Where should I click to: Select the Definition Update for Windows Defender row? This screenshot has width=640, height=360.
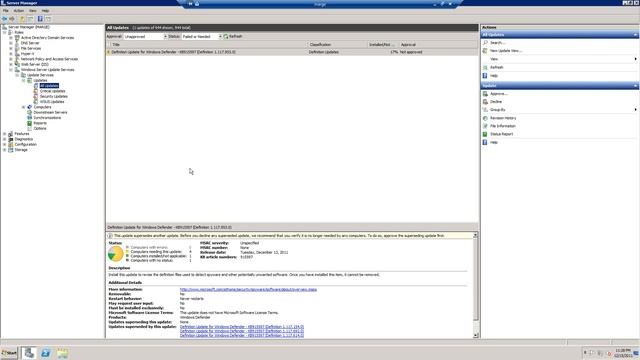tap(292, 52)
